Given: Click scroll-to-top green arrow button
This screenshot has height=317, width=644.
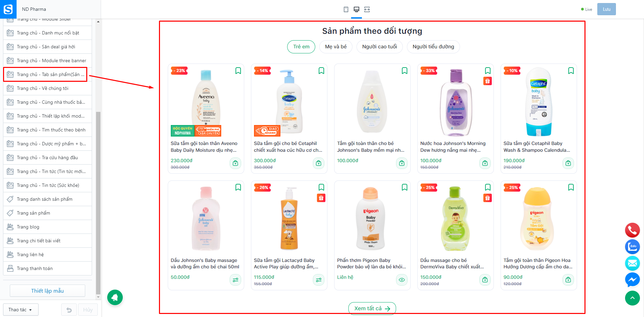Looking at the screenshot, I should pos(632,298).
